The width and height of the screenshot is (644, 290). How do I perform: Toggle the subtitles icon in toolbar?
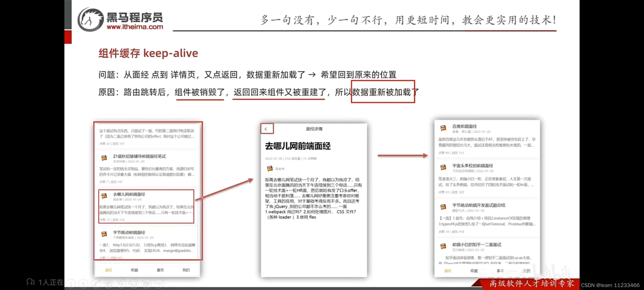click(x=134, y=283)
